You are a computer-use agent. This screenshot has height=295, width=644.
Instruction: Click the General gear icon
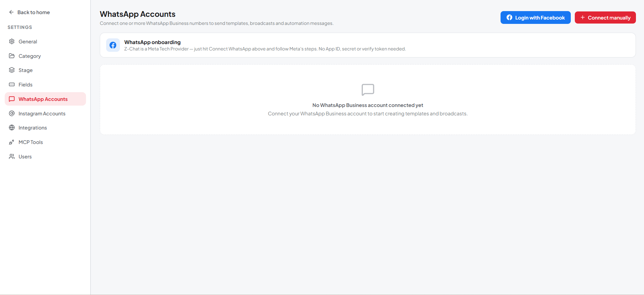(x=12, y=41)
